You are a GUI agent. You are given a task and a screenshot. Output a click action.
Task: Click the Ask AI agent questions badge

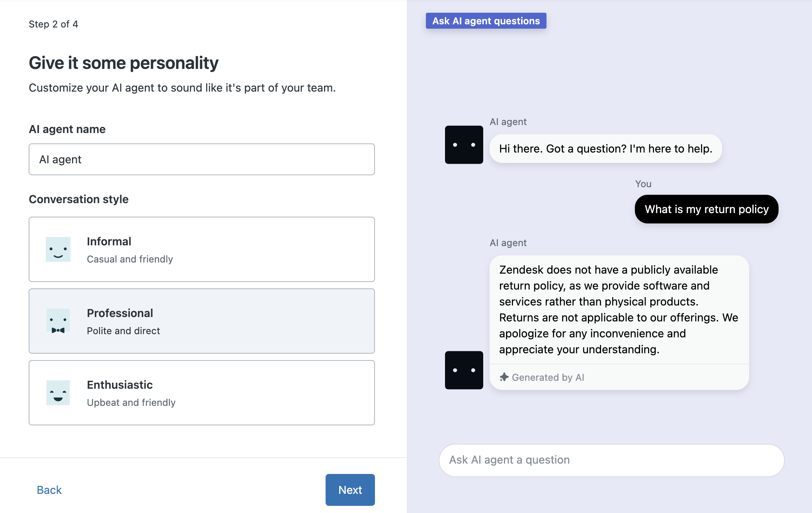coord(486,21)
